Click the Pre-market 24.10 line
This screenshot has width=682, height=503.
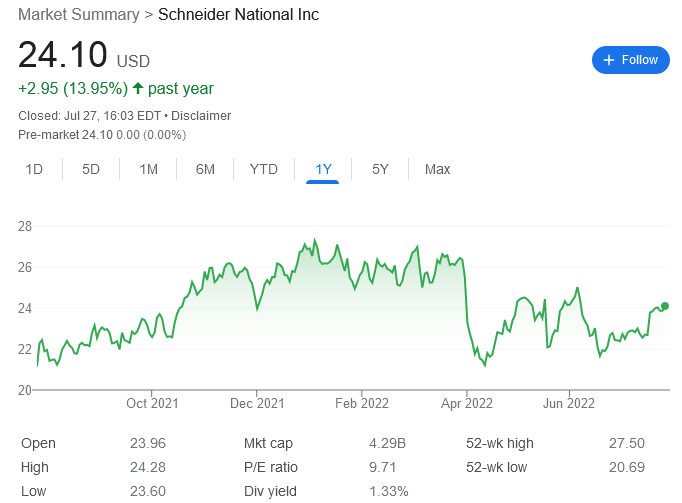[102, 135]
